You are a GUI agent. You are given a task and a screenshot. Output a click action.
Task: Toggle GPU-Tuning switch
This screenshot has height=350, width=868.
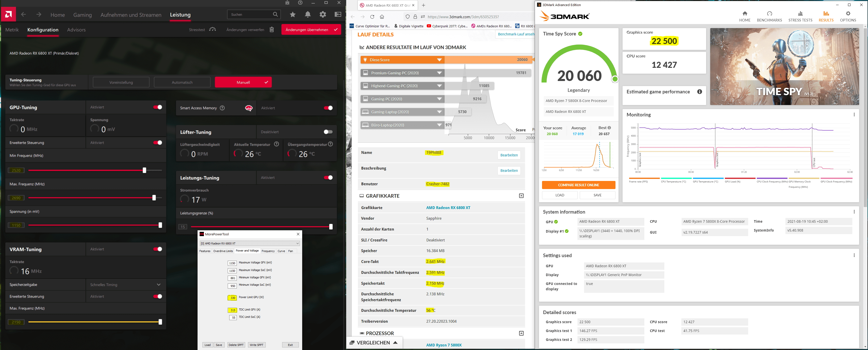(x=158, y=107)
